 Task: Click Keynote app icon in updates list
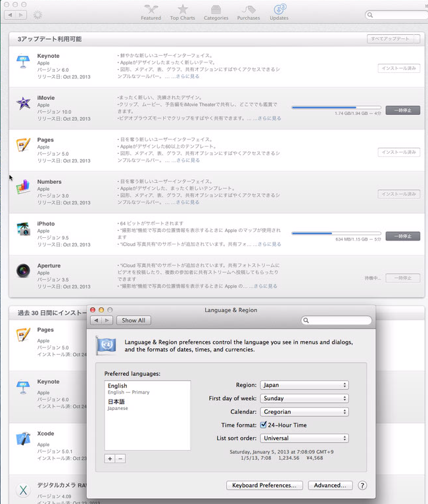point(23,61)
